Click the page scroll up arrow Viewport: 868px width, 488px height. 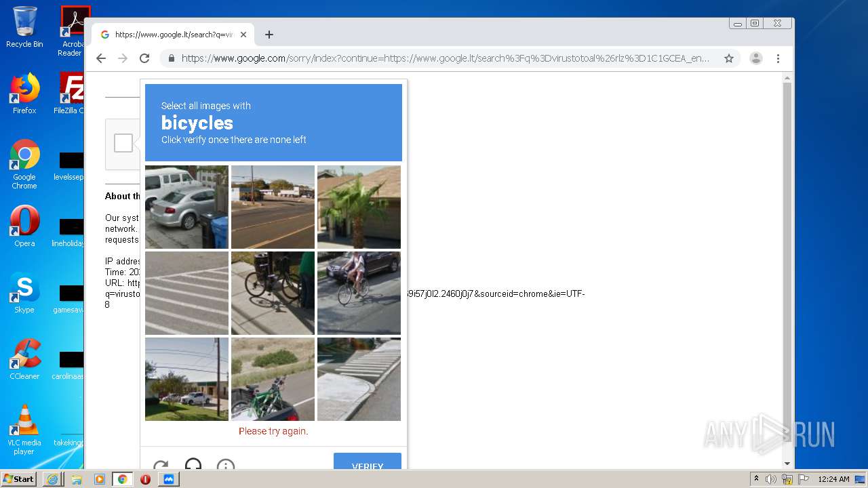(787, 77)
